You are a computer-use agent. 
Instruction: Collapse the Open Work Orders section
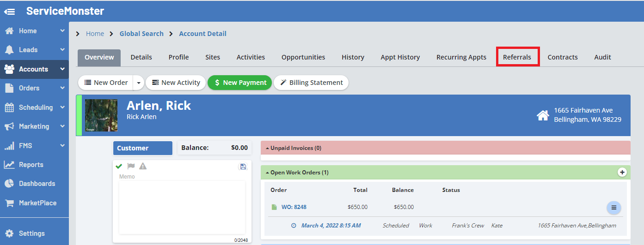[267, 173]
